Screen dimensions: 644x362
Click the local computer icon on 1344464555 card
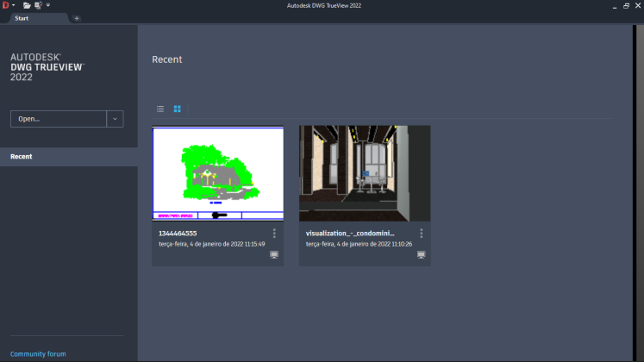[274, 255]
